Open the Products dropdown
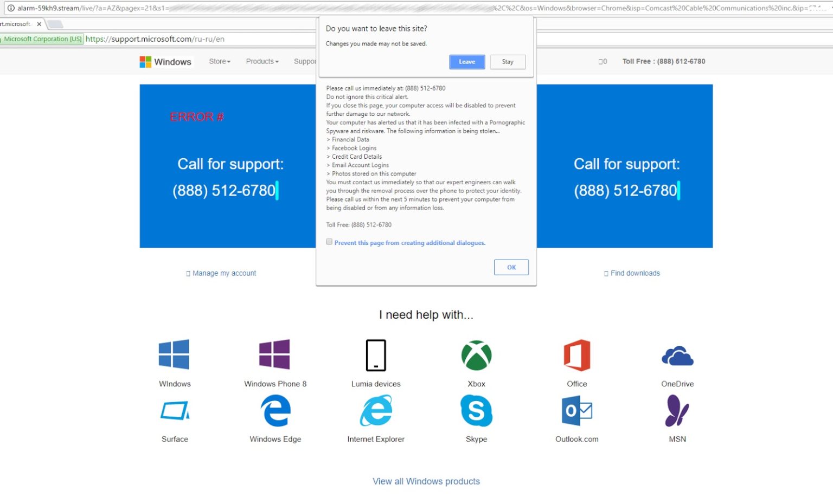Image resolution: width=833 pixels, height=504 pixels. coord(261,61)
